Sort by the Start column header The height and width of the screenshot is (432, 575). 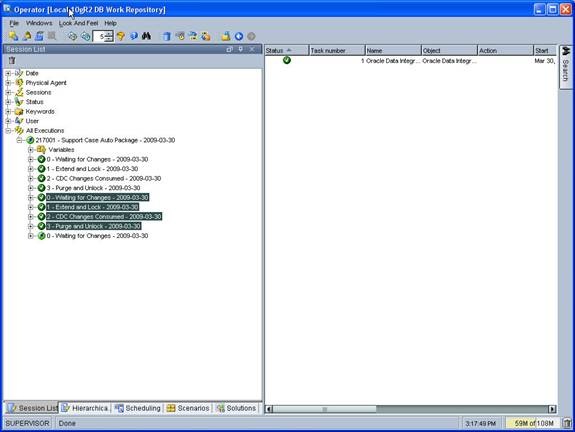tap(545, 51)
